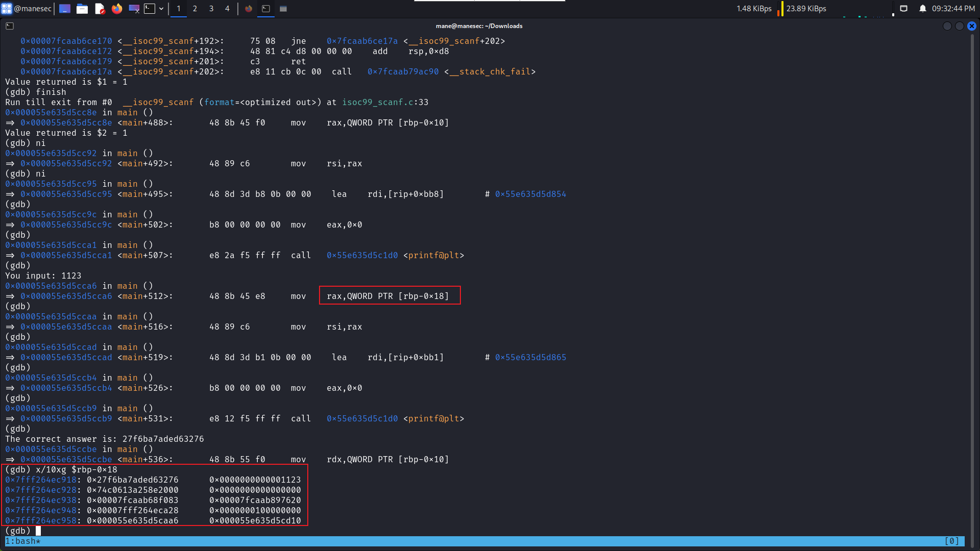This screenshot has width=980, height=551.
Task: Open the terminal emulator launcher icon
Action: coord(149,9)
